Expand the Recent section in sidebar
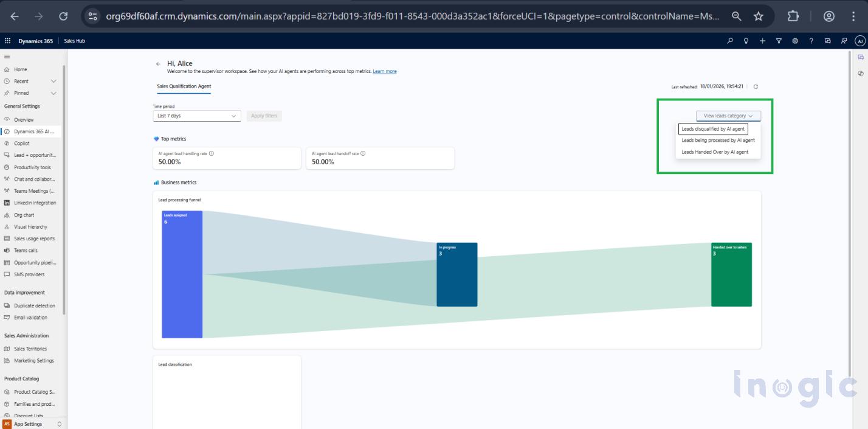This screenshot has width=868, height=429. (53, 81)
